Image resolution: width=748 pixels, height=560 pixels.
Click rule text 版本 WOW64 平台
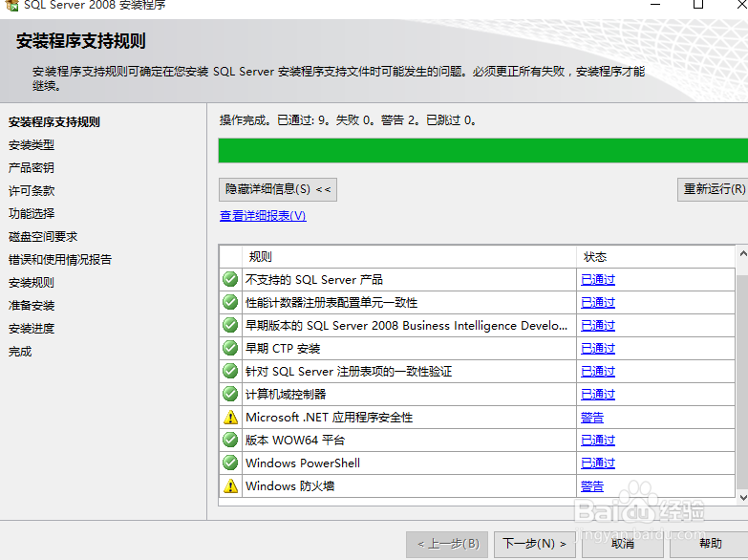coord(295,441)
